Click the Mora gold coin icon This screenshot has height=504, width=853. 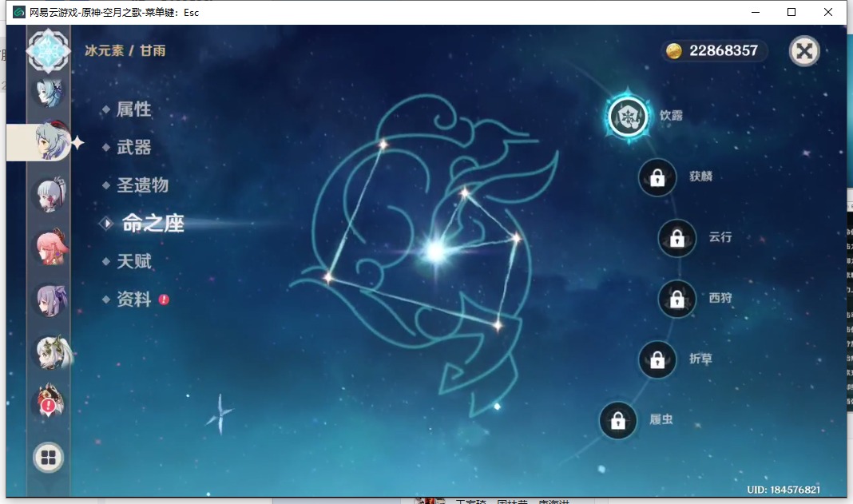(674, 51)
